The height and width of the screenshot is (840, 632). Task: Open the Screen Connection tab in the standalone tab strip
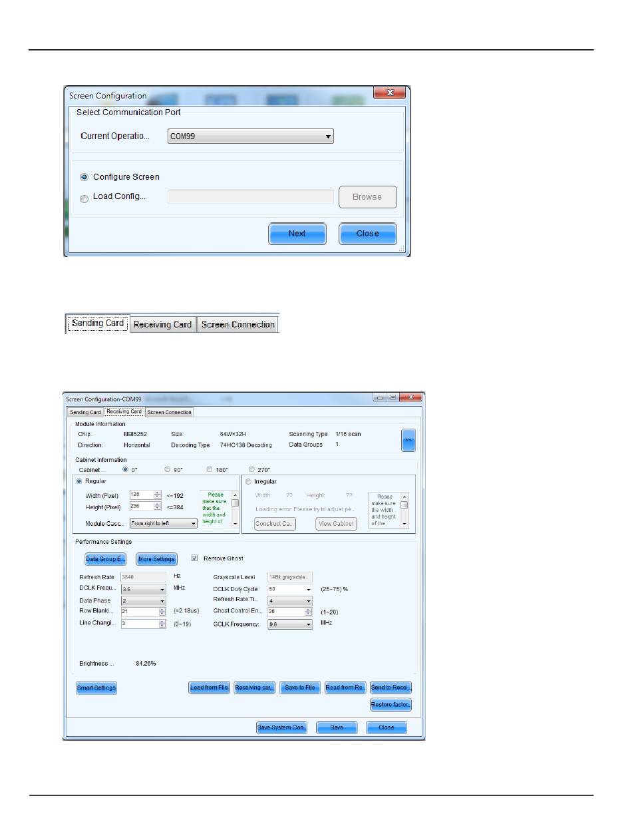coord(238,324)
